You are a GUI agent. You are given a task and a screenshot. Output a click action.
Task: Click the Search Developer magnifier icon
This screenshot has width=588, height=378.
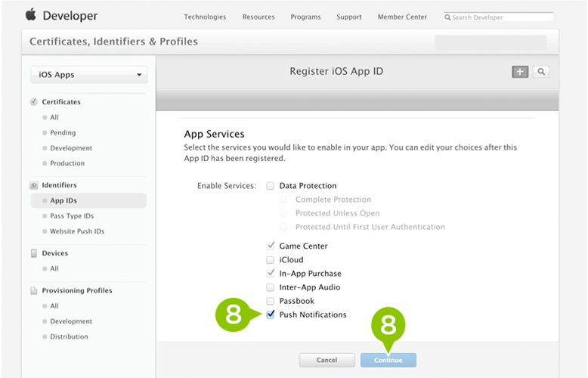click(x=447, y=17)
